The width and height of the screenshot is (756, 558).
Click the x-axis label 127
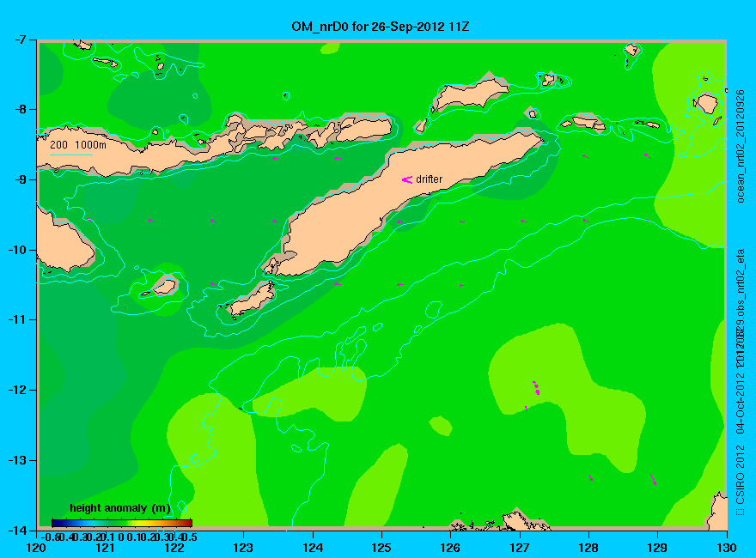coord(520,548)
